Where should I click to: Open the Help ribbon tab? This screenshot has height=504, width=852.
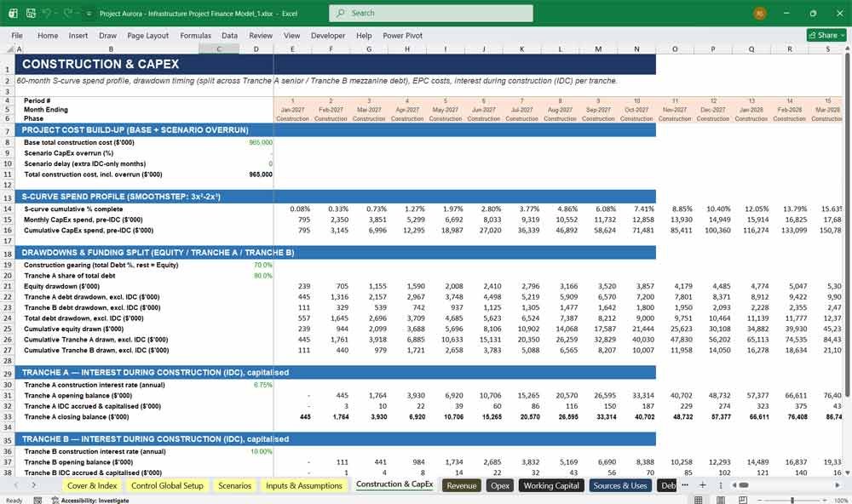pos(364,35)
